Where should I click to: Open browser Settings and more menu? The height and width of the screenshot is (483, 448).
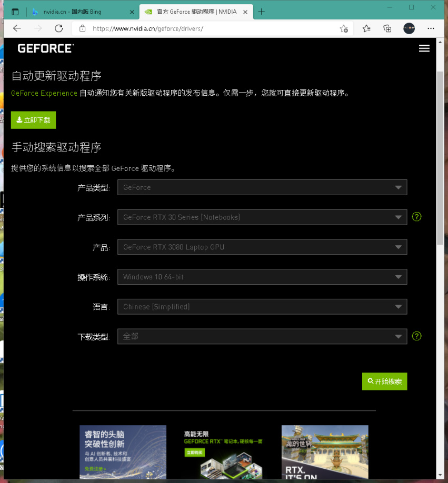click(x=431, y=28)
